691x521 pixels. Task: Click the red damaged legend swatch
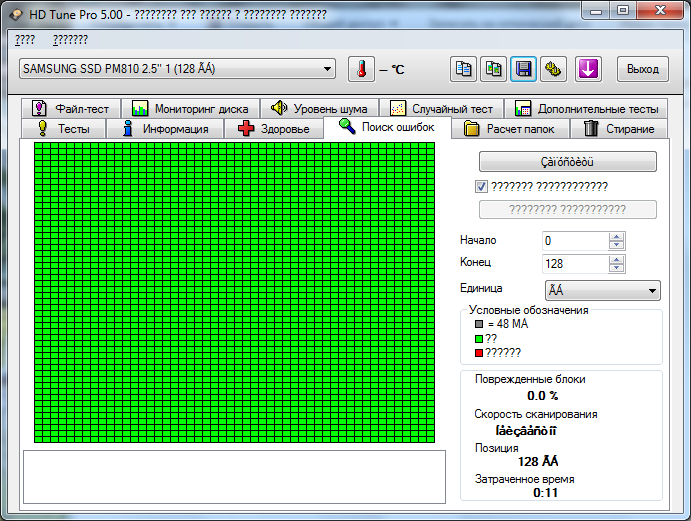479,353
